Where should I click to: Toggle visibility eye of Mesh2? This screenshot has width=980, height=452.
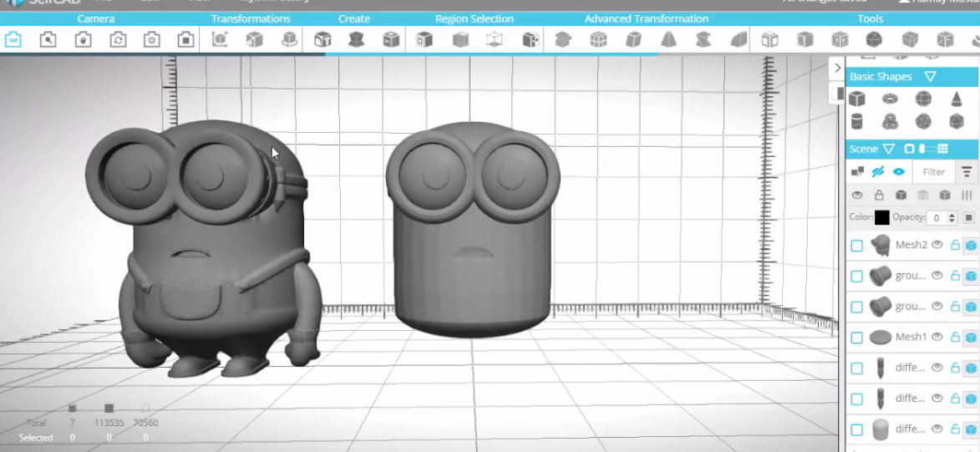(x=937, y=245)
